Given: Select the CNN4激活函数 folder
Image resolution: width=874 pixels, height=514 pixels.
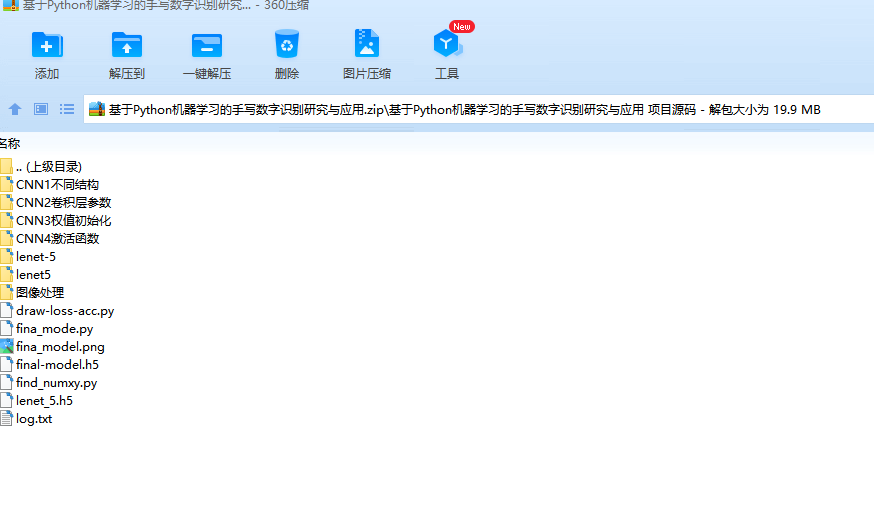Looking at the screenshot, I should (x=50, y=239).
